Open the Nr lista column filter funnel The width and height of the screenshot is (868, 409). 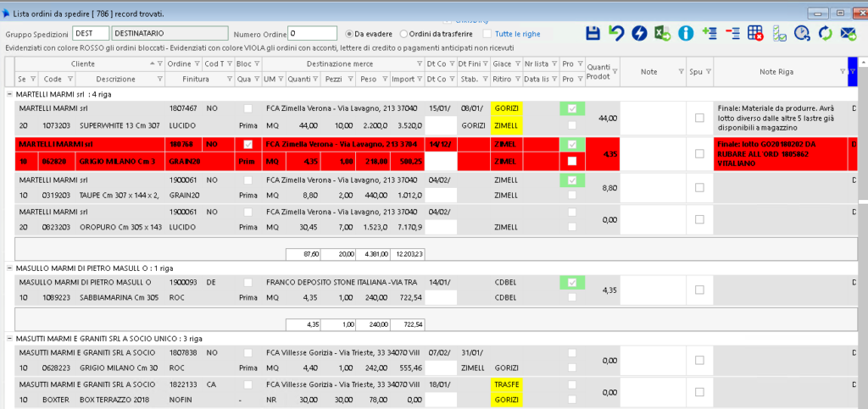(x=554, y=64)
